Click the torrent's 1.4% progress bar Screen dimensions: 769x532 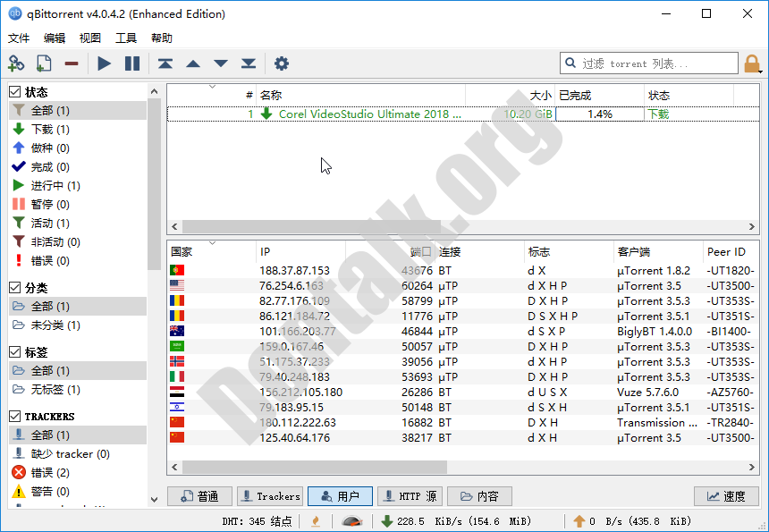[599, 114]
